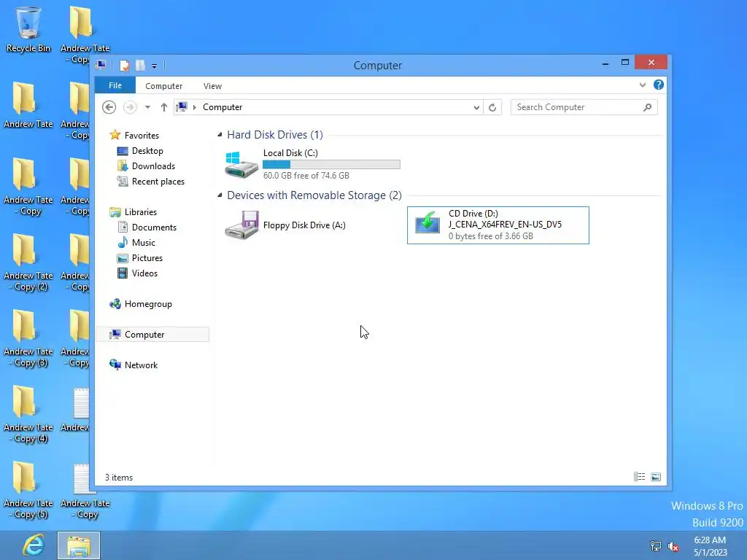Open the Pictures library icon
The height and width of the screenshot is (560, 747).
123,257
